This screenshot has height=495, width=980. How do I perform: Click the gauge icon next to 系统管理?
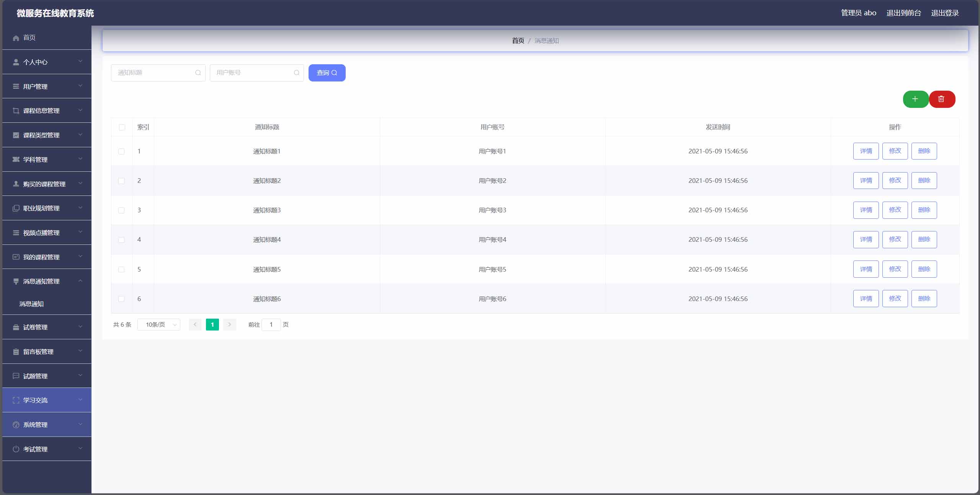16,425
